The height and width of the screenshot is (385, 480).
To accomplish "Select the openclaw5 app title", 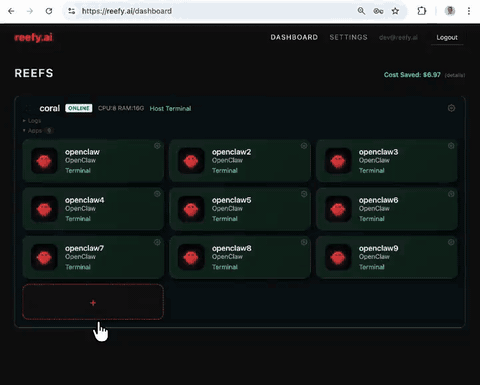I will coord(232,200).
